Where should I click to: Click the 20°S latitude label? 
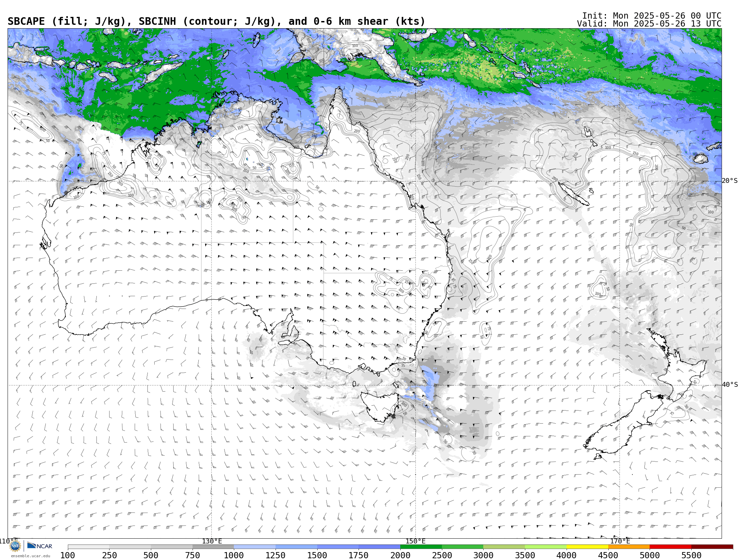point(730,181)
